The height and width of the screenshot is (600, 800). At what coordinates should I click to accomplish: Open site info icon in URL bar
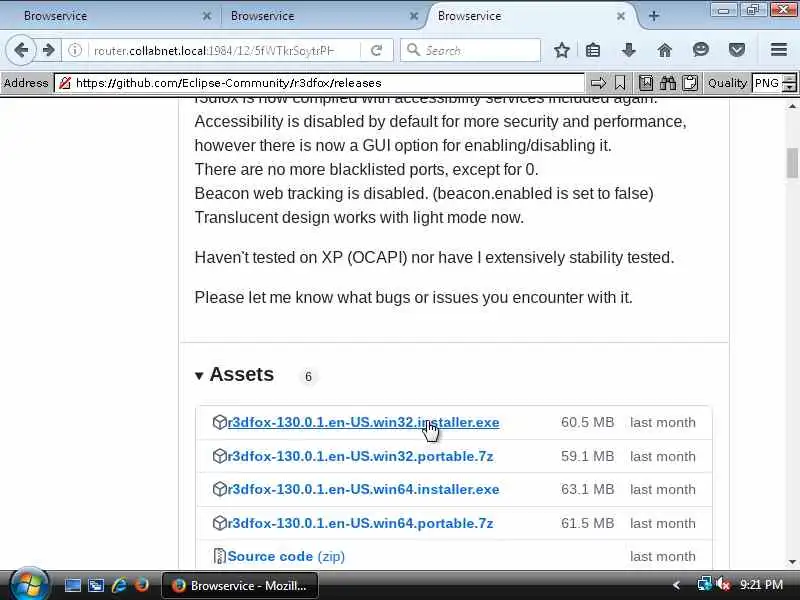[x=75, y=50]
